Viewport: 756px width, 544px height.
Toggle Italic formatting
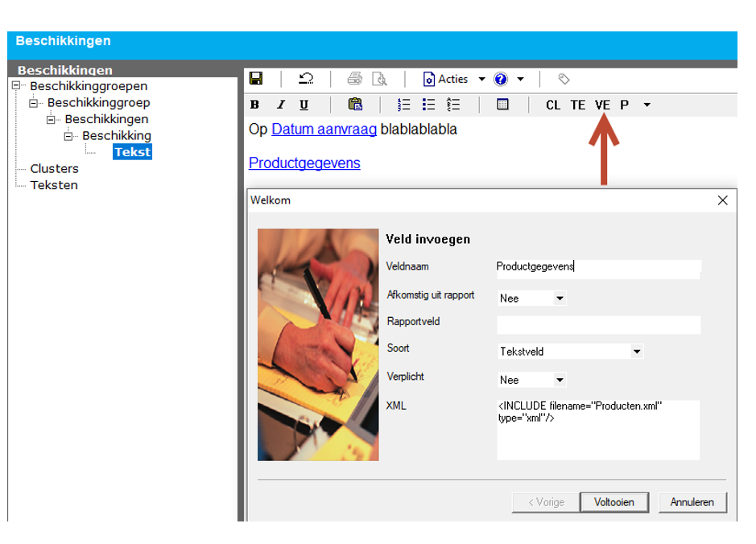(280, 105)
